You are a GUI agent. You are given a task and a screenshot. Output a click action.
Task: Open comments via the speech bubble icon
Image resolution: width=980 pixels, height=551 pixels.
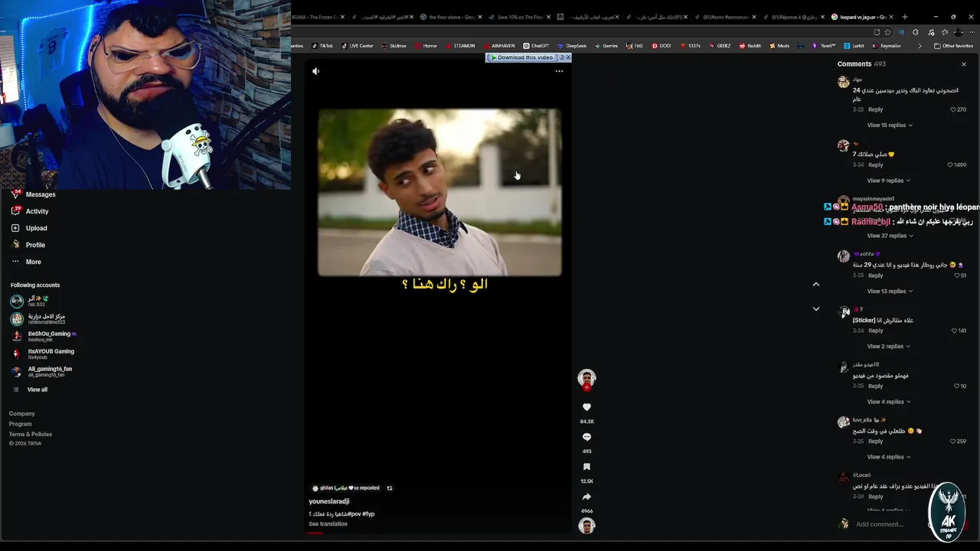(x=586, y=437)
